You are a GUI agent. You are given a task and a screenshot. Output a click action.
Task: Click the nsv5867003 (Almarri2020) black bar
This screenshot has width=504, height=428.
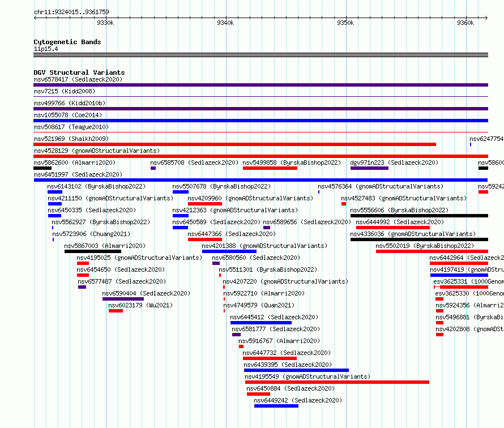coord(93,251)
